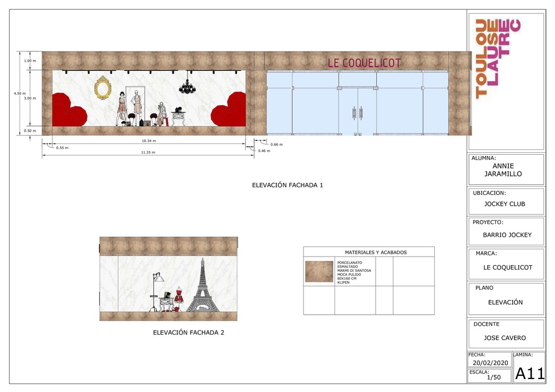Click the ALUMNA: label

point(484,158)
